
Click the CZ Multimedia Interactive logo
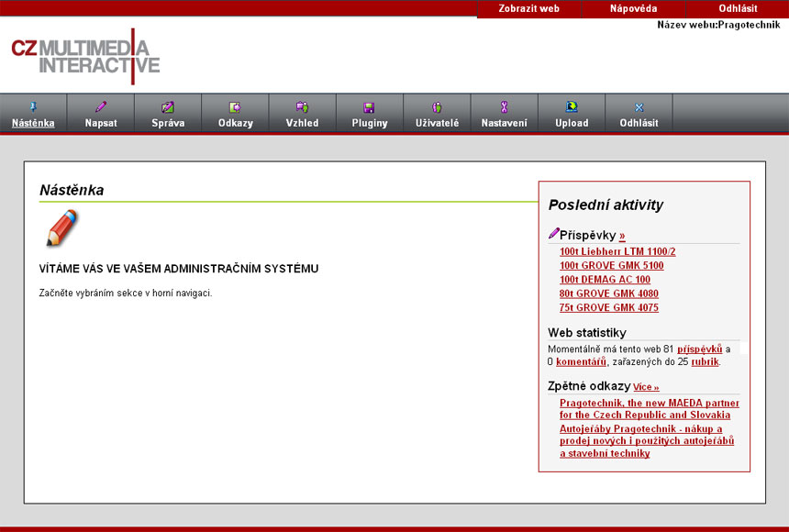point(85,56)
